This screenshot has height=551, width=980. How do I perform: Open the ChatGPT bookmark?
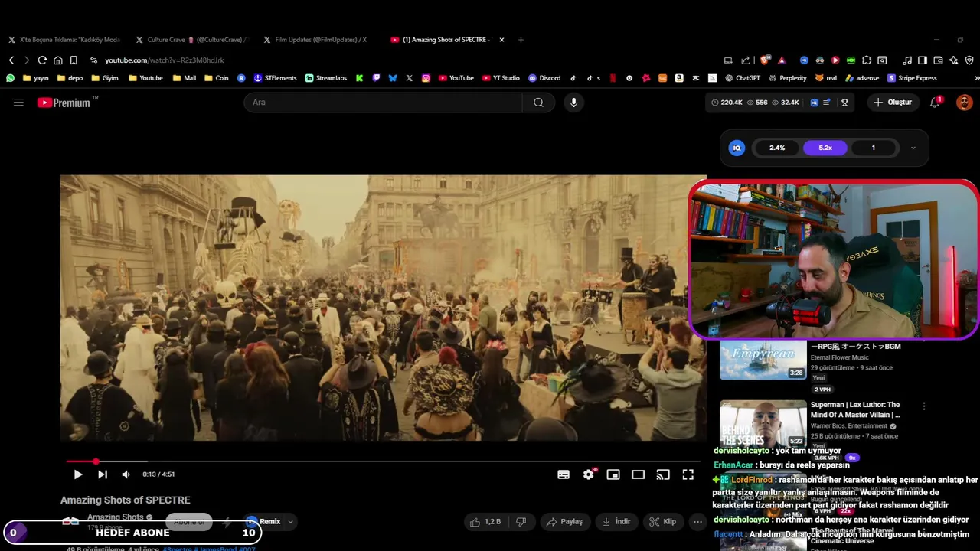tap(742, 78)
